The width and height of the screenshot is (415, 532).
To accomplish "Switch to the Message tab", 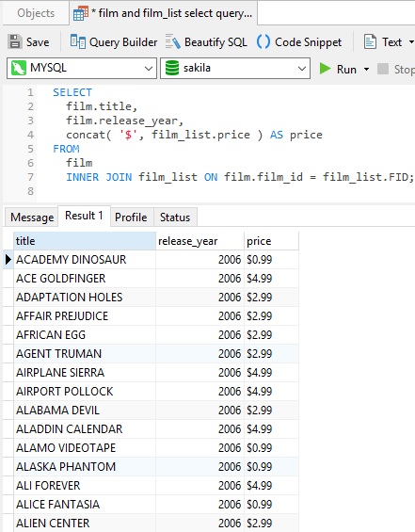I will pyautogui.click(x=32, y=218).
